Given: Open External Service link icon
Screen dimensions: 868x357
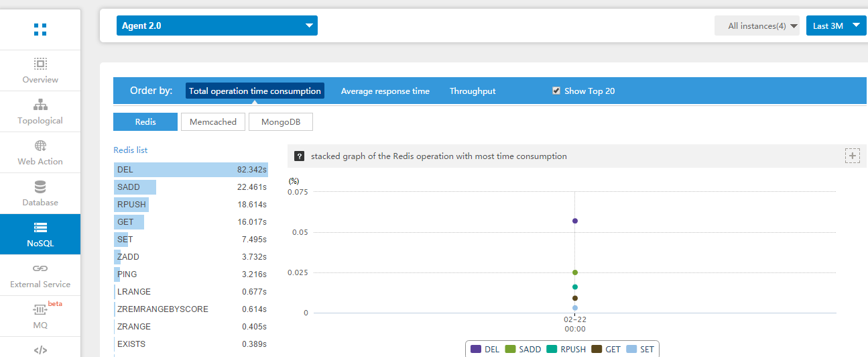Looking at the screenshot, I should point(40,268).
